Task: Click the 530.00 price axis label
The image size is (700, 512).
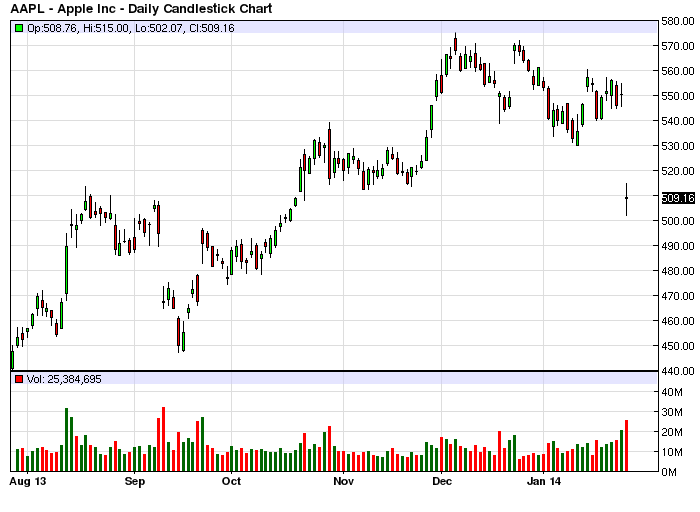Action: [x=678, y=146]
